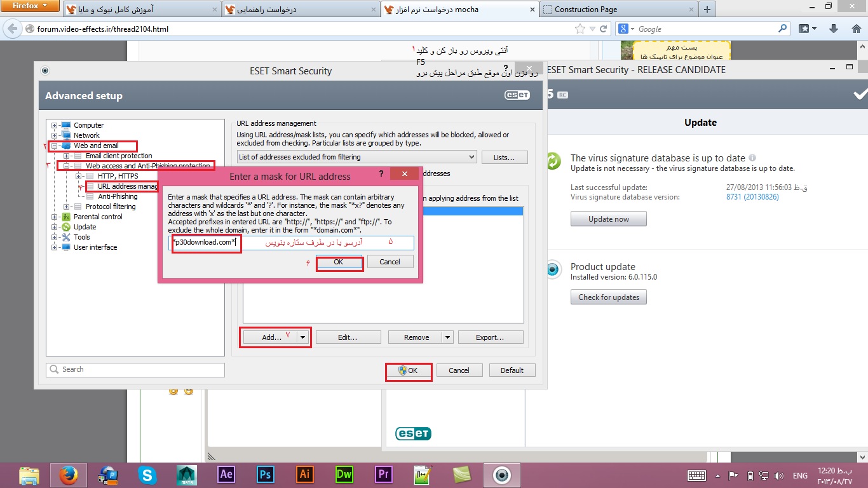Open Dreamweaver from the taskbar
Viewport: 868px width, 488px height.
coord(344,475)
